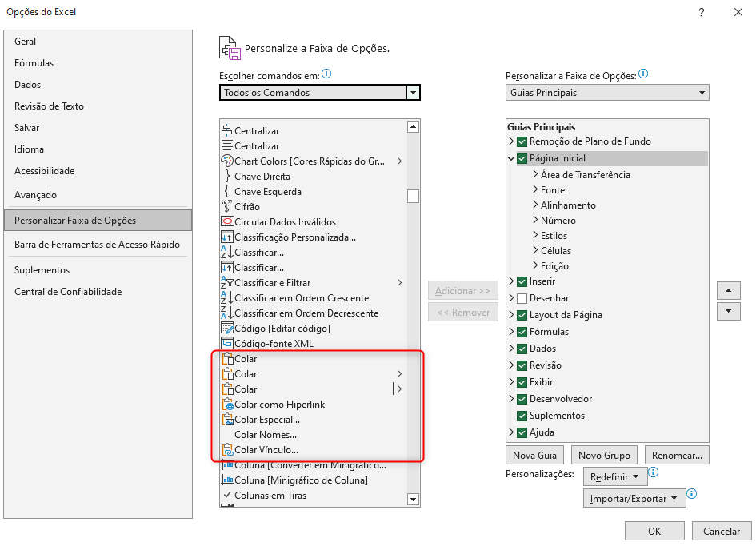Click the command list scrollbar thumb
The height and width of the screenshot is (546, 756).
click(413, 196)
